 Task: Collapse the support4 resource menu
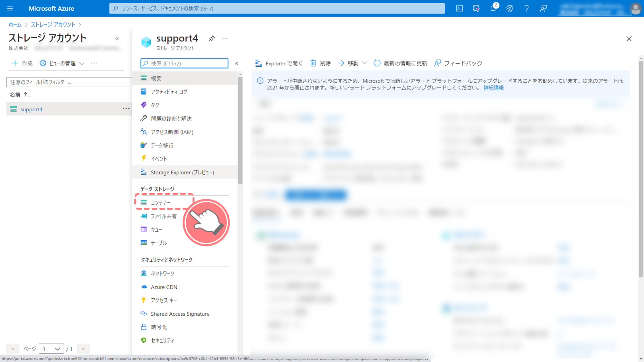pyautogui.click(x=237, y=63)
